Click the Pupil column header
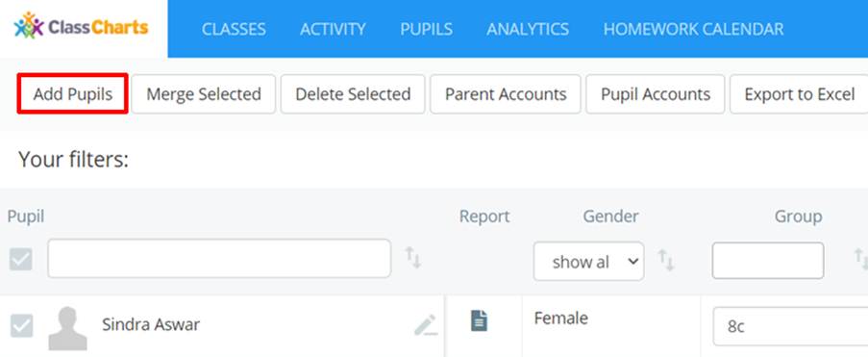 click(25, 217)
